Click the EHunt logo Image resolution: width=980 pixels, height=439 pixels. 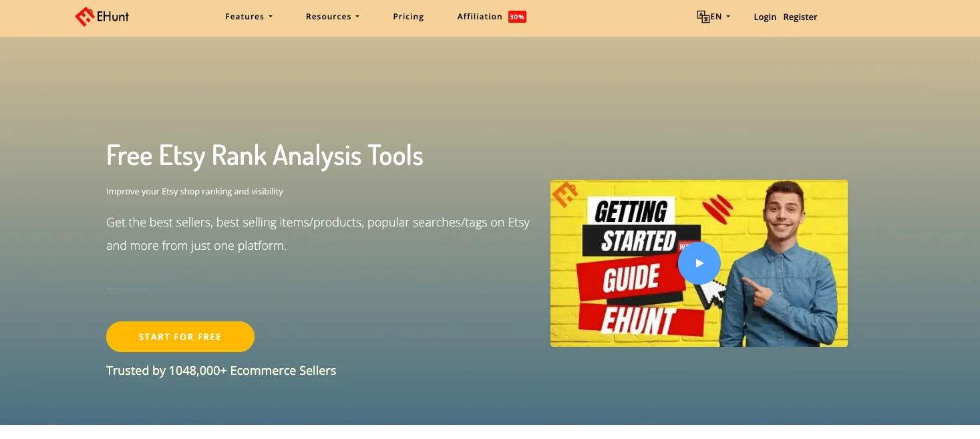102,17
